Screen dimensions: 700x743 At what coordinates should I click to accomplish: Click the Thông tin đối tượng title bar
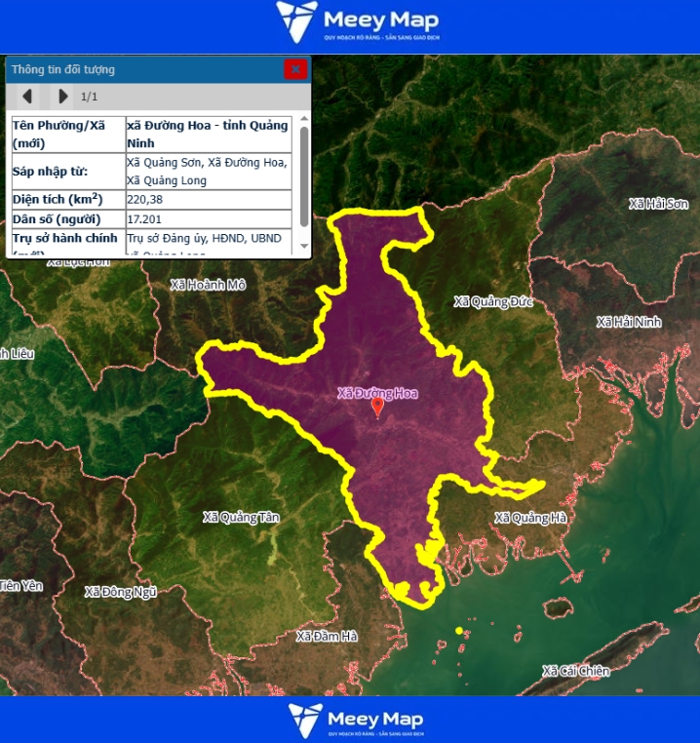click(146, 69)
